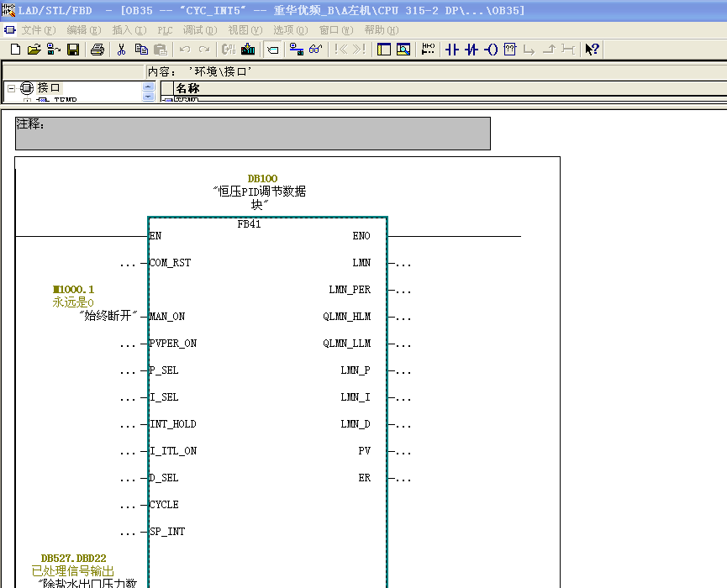The width and height of the screenshot is (727, 588).
Task: Insert normally closed contact icon
Action: click(x=471, y=49)
